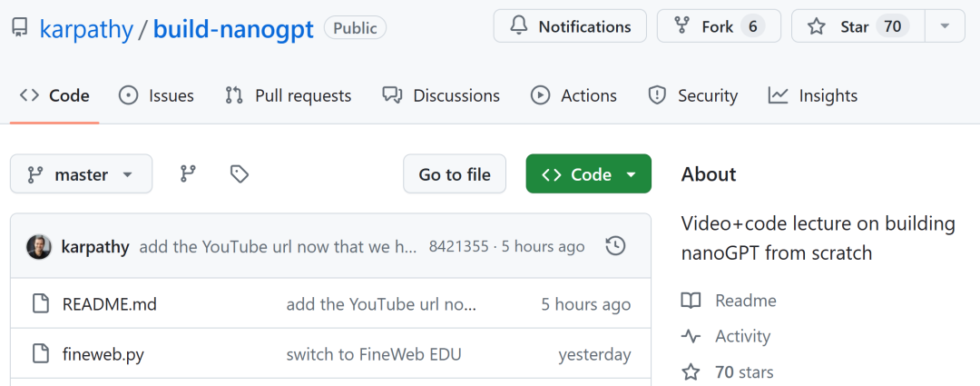980x386 pixels.
Task: Open Readme link in About section
Action: (745, 301)
